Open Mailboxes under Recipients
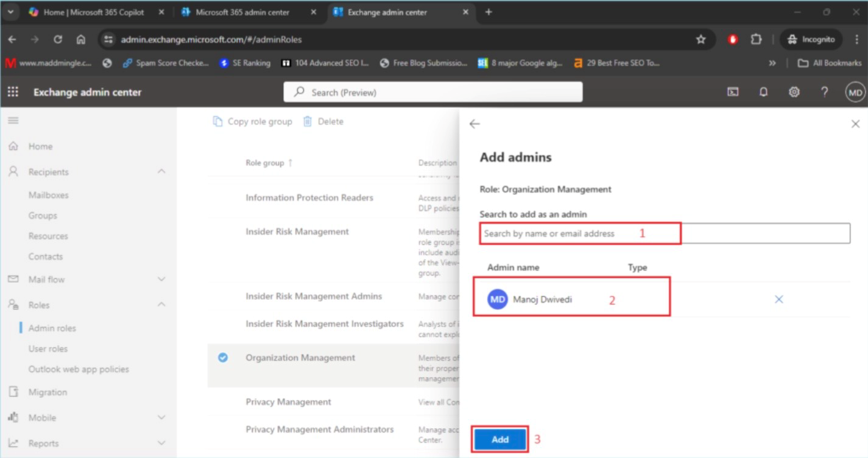Screen dimensions: 868x458 tap(49, 195)
